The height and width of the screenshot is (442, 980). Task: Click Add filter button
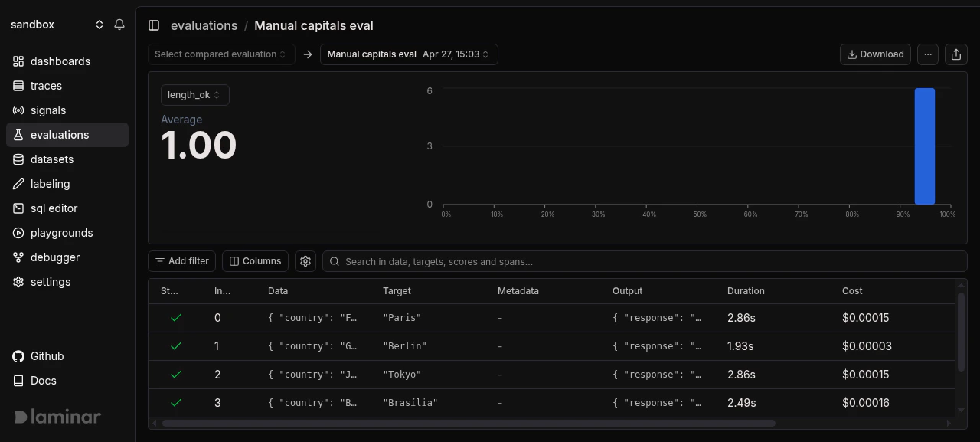[181, 261]
